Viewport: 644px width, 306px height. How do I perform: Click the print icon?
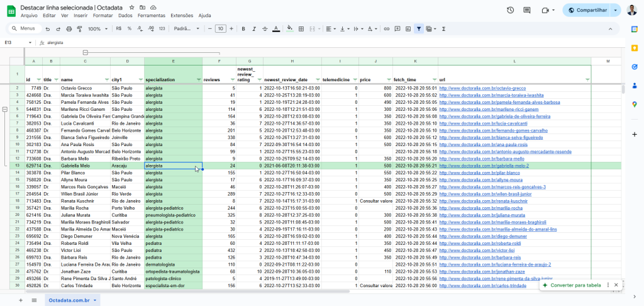[69, 29]
